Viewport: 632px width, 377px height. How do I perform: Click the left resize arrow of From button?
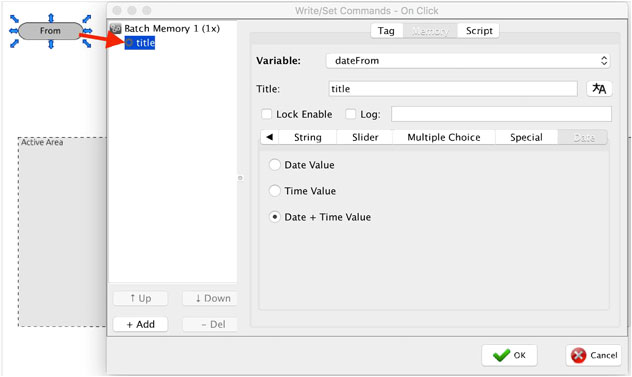13,31
